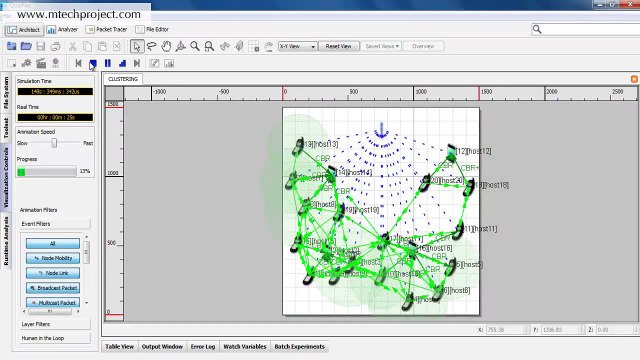Click the green Progress bar
The width and height of the screenshot is (640, 360).
click(x=47, y=172)
